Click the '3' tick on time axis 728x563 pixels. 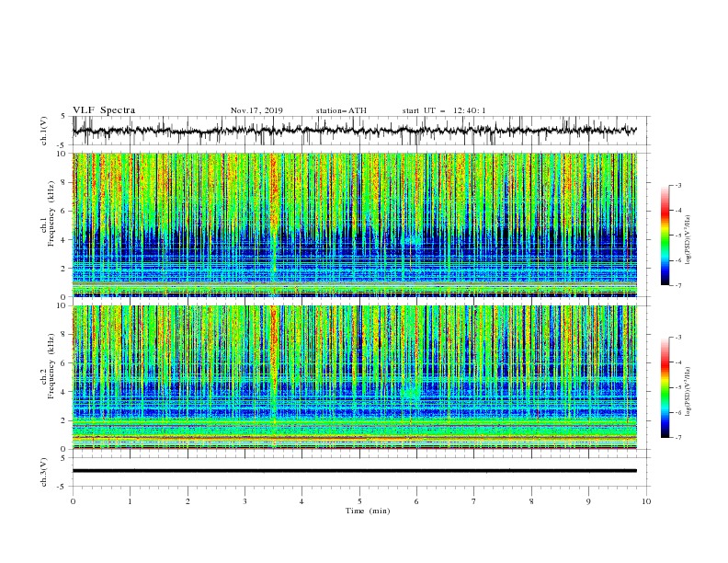245,501
